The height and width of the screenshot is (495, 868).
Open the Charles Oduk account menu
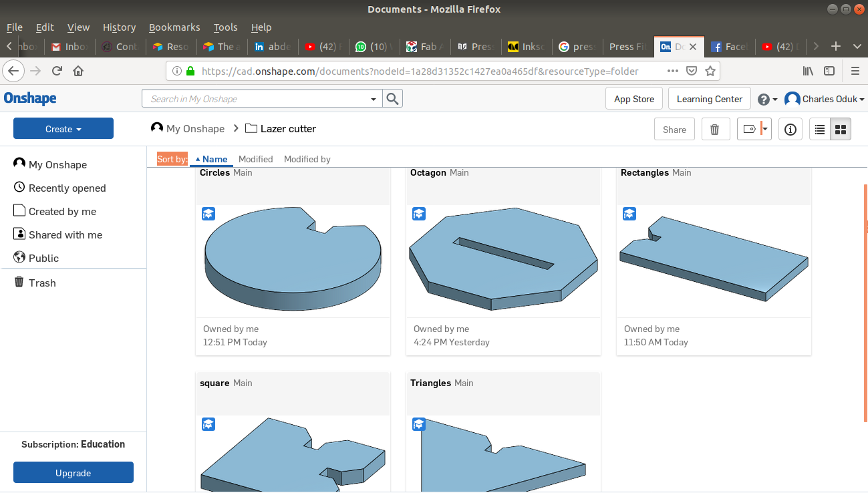pyautogui.click(x=825, y=99)
